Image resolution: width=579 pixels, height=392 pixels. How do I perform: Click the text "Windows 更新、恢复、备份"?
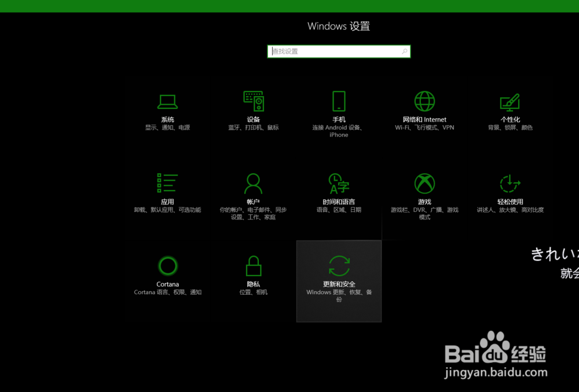339,296
